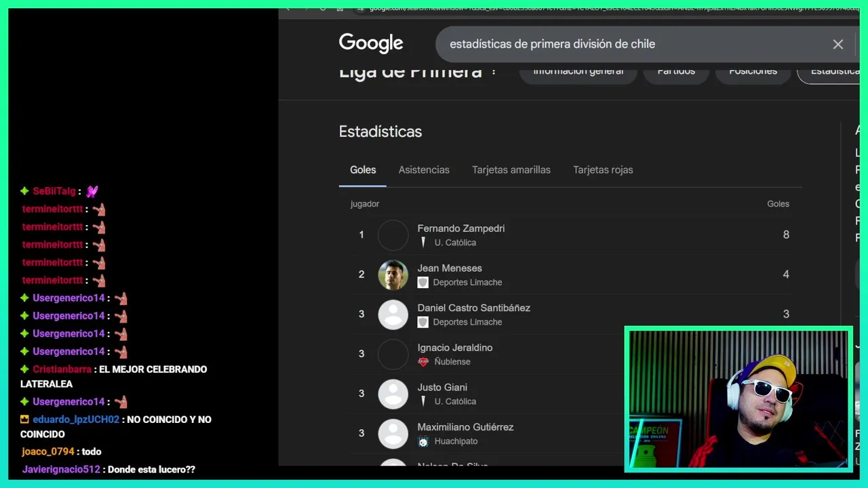Open the Información general tab
The width and height of the screenshot is (868, 488).
tap(578, 70)
